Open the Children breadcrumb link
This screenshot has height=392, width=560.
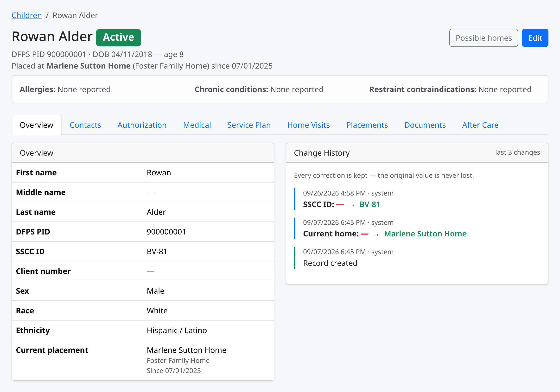click(27, 15)
